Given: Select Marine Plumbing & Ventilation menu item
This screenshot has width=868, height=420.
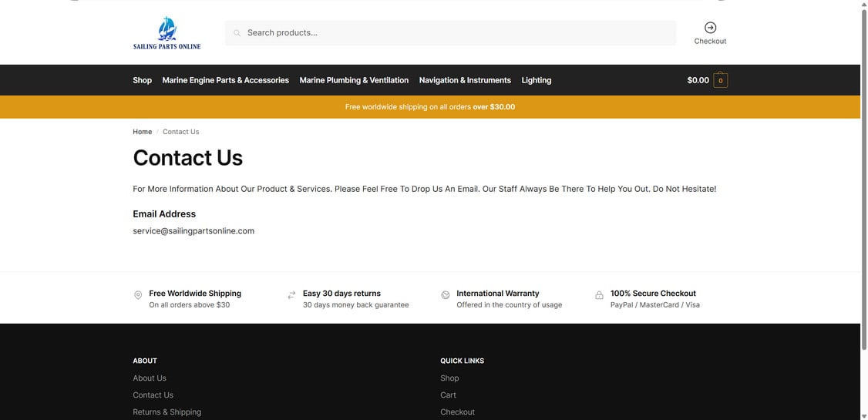Looking at the screenshot, I should (x=354, y=80).
